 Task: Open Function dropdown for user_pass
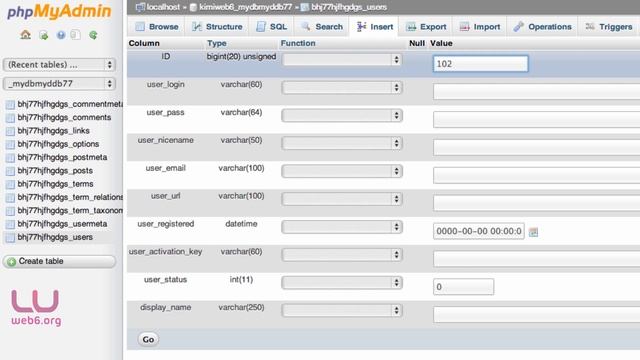click(x=342, y=116)
